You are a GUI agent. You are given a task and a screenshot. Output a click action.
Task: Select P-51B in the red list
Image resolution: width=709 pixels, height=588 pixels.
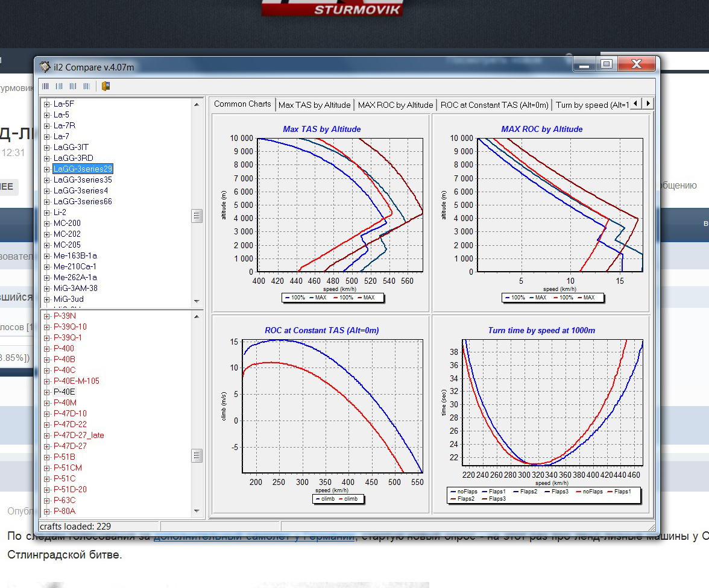point(64,457)
